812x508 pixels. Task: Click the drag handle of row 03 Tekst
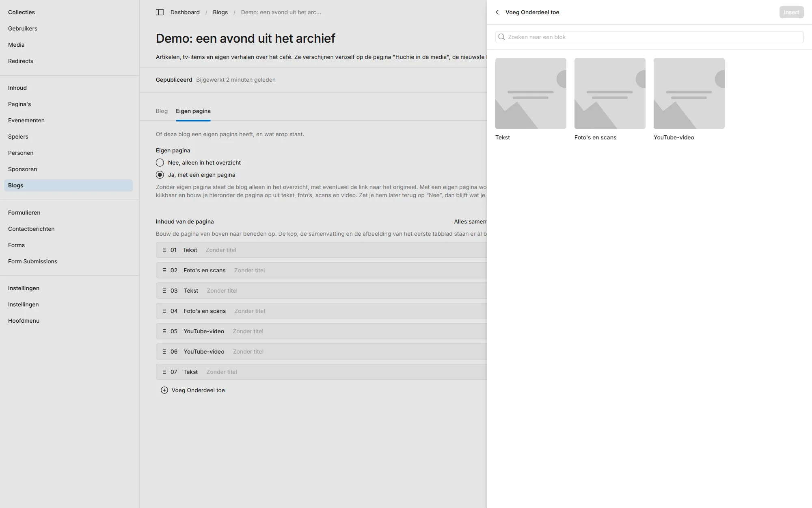click(164, 291)
